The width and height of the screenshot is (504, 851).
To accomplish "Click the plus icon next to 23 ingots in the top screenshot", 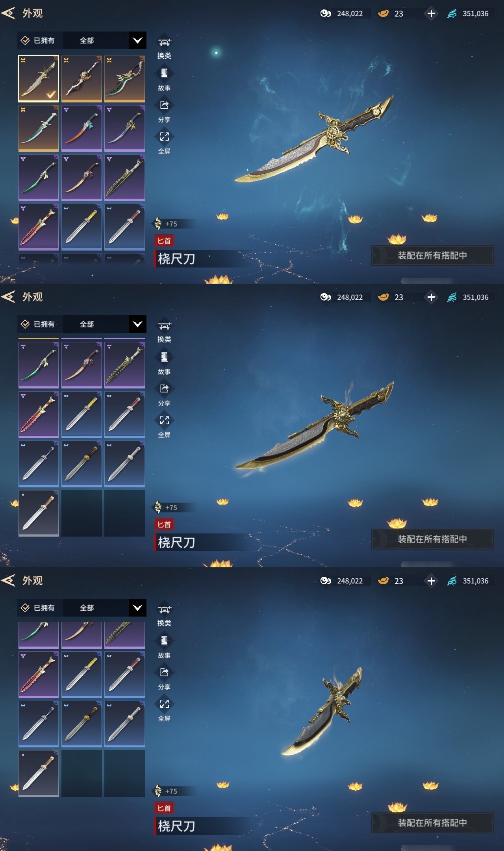I will click(x=431, y=13).
